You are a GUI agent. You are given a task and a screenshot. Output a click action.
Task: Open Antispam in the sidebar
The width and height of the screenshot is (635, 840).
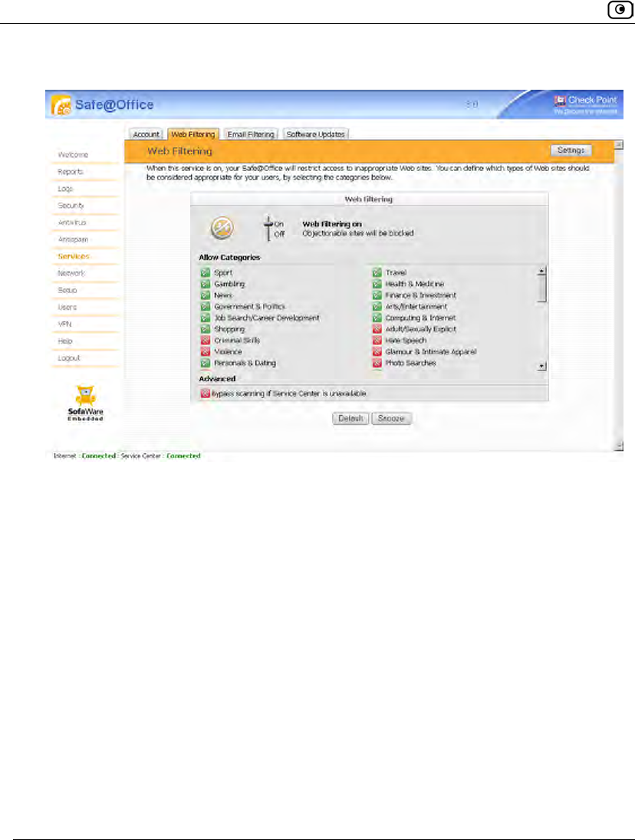pyautogui.click(x=73, y=239)
